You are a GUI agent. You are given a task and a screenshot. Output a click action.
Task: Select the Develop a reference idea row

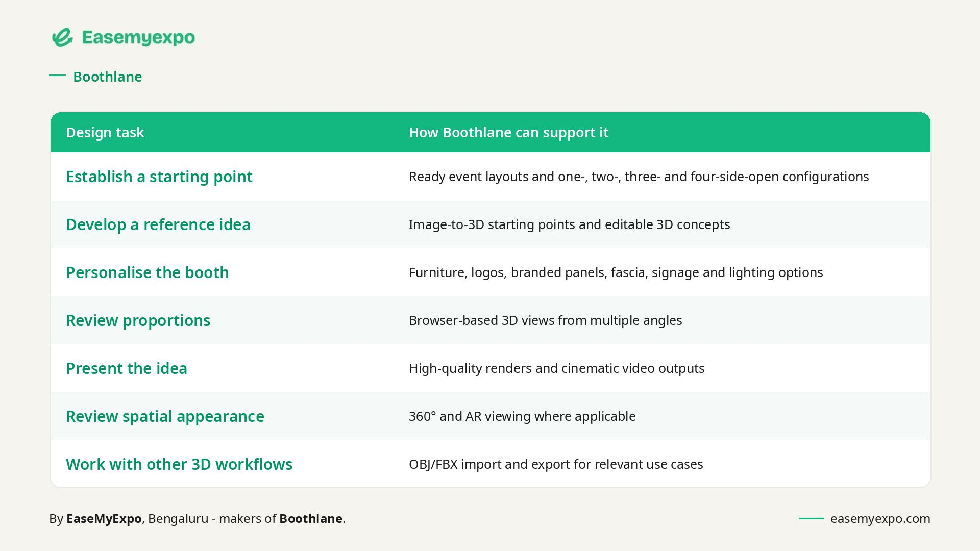coord(491,224)
